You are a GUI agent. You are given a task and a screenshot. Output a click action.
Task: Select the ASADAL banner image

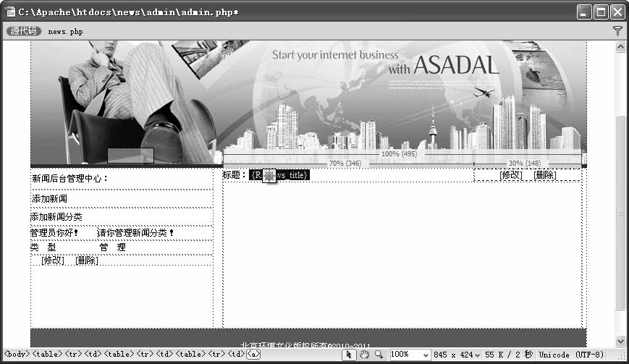tap(308, 103)
